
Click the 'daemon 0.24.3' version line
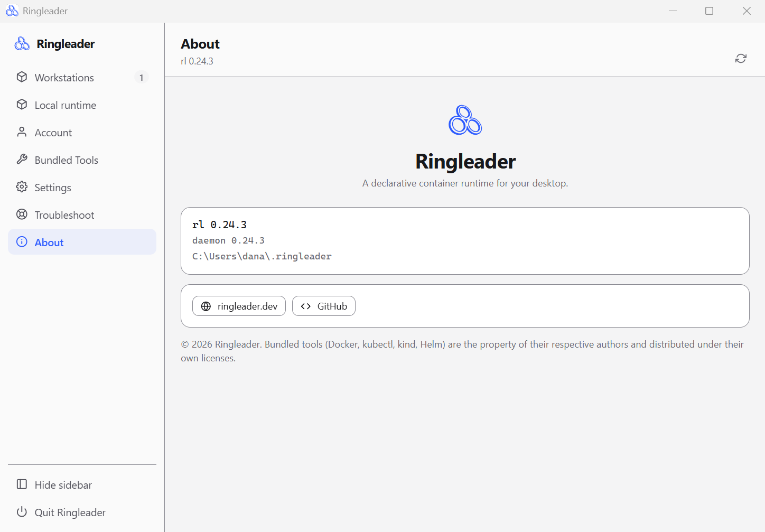(228, 240)
